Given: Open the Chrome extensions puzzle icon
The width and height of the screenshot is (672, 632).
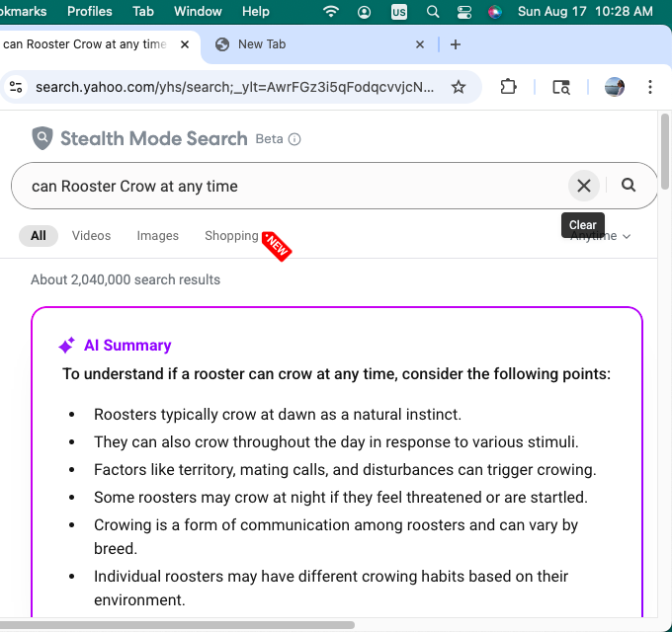Looking at the screenshot, I should coord(508,87).
